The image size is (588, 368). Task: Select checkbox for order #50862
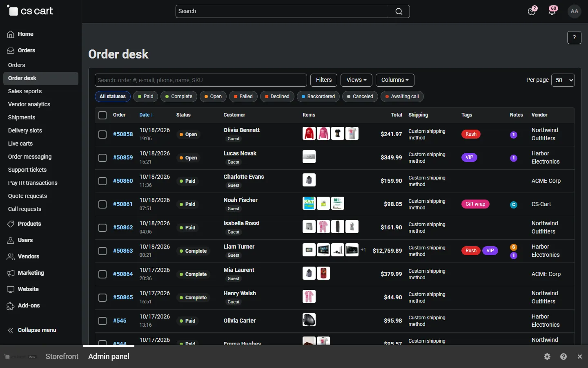click(x=102, y=228)
